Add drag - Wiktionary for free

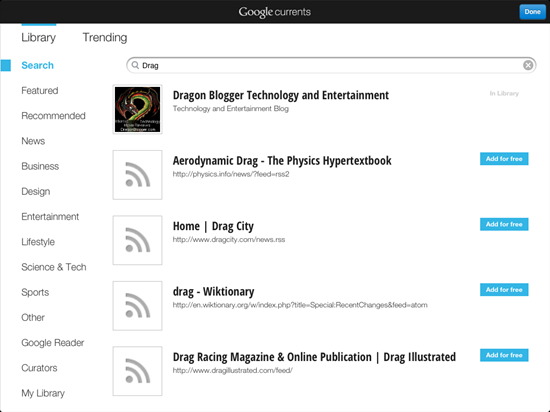(x=504, y=290)
